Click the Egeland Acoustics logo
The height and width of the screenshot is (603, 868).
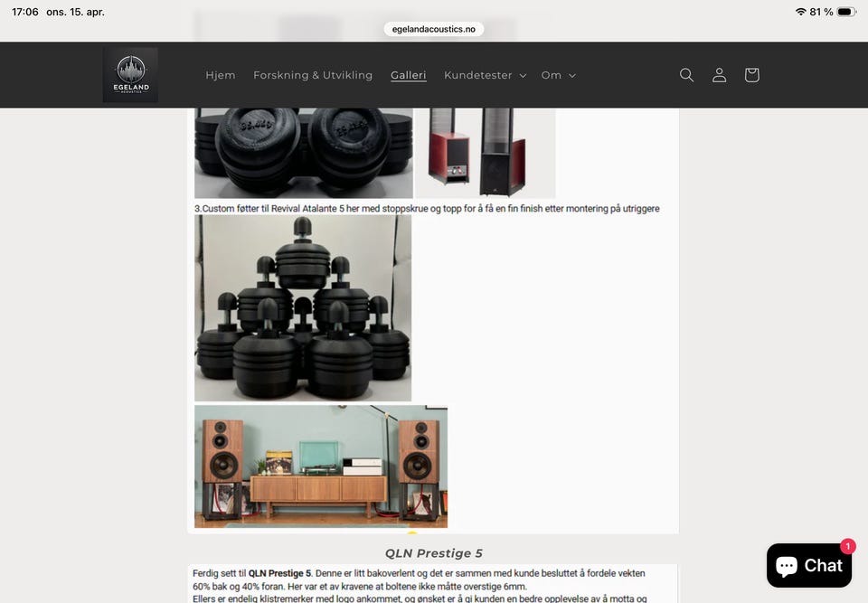coord(130,75)
